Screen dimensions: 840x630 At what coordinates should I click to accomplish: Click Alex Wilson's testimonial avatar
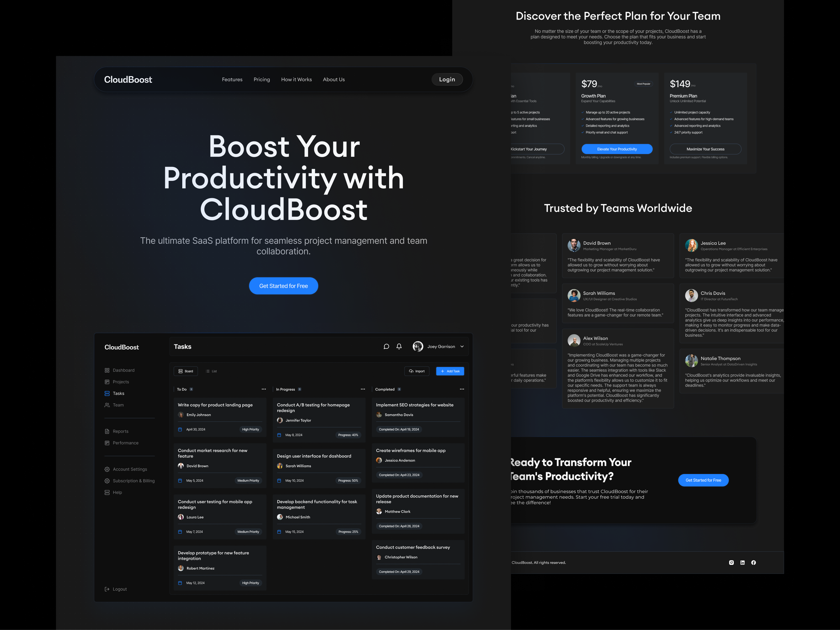click(x=574, y=341)
